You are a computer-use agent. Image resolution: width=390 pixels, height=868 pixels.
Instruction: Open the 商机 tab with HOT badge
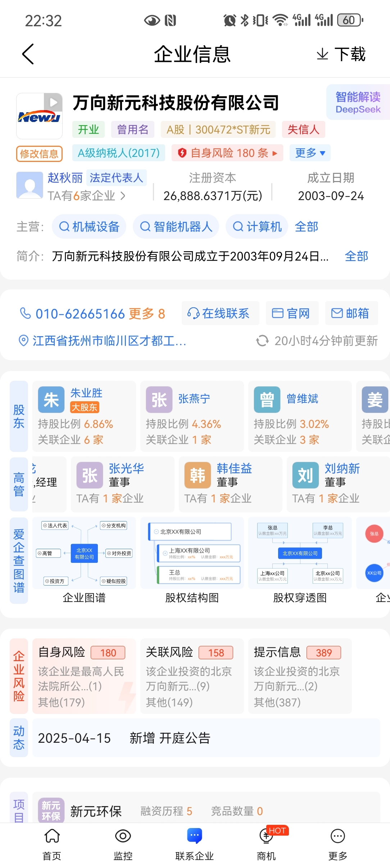pos(266,844)
